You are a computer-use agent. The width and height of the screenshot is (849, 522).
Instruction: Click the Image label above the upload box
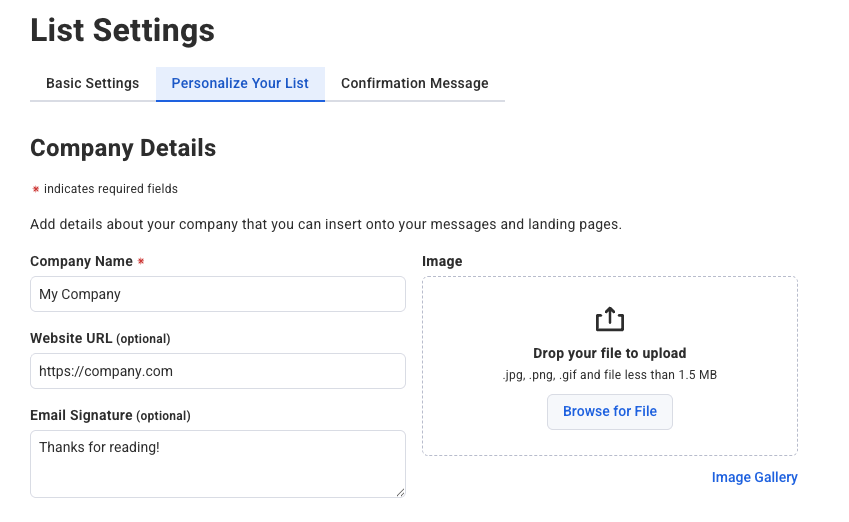tap(442, 261)
